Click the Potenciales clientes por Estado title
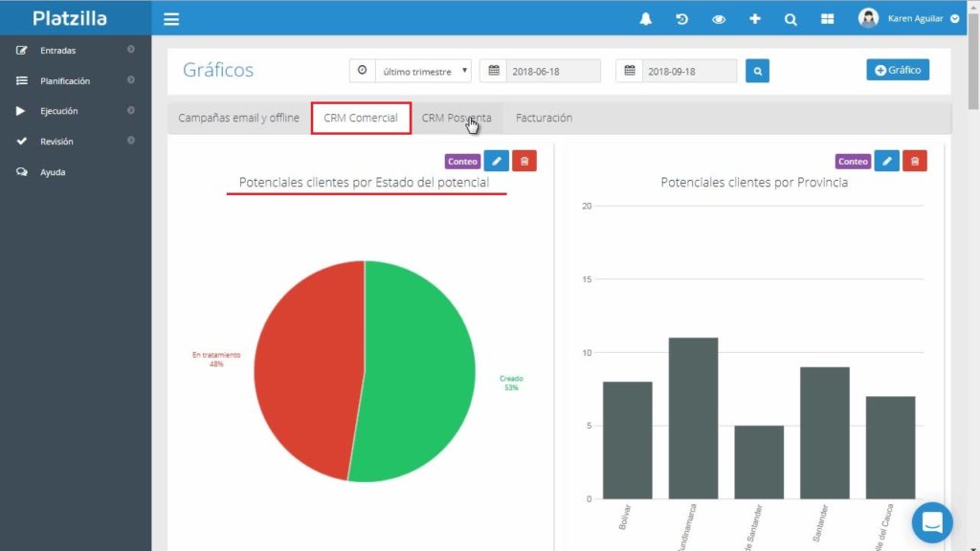 point(364,183)
